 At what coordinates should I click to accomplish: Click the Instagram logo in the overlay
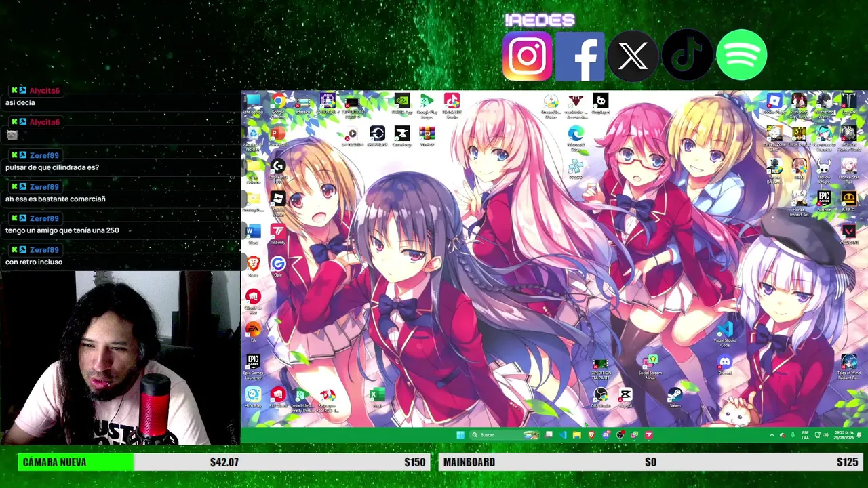pyautogui.click(x=527, y=56)
